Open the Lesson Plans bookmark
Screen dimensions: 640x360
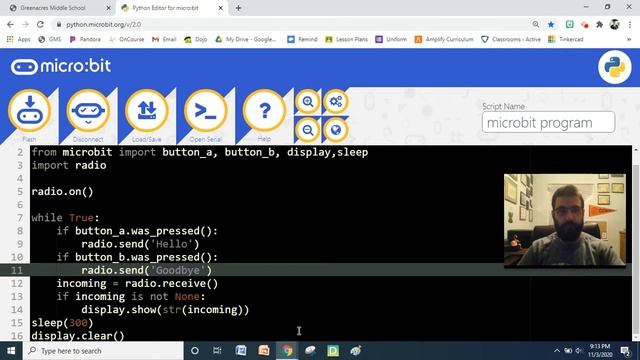[x=347, y=40]
